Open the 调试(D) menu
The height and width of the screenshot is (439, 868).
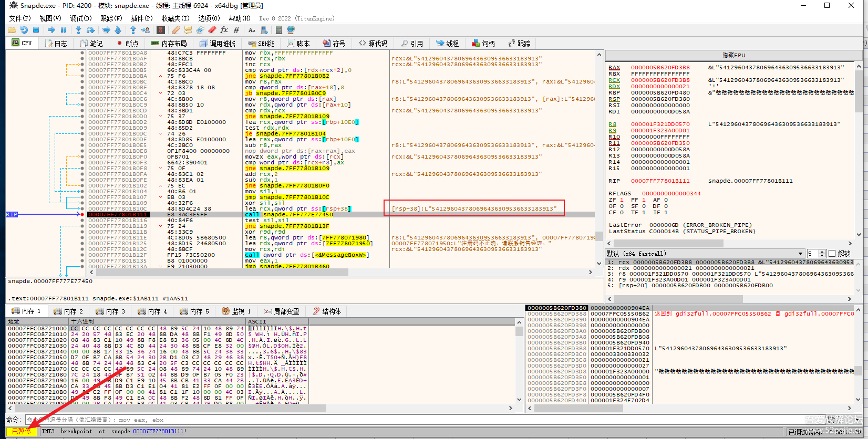coord(81,18)
